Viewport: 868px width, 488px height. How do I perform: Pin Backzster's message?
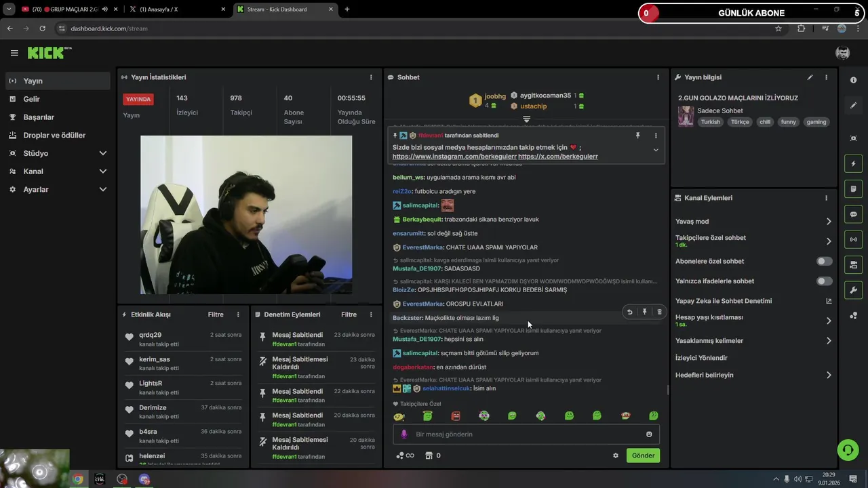coord(644,312)
